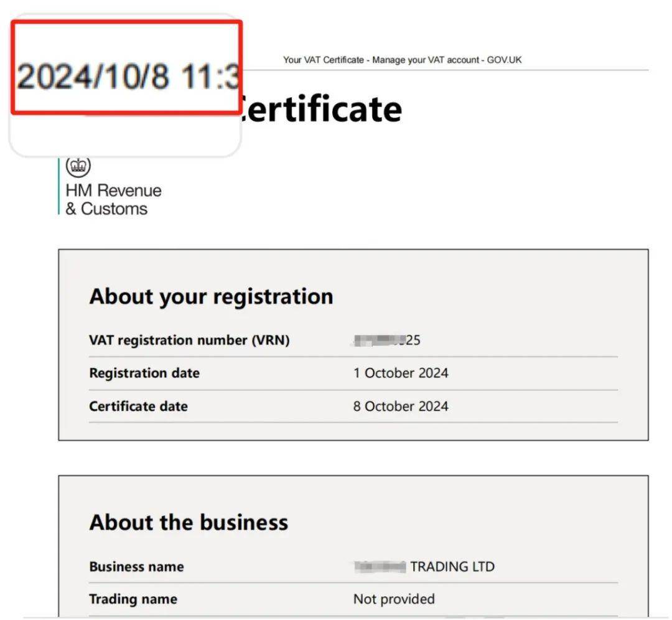Click the red highlight box around timestamp

coord(127,67)
